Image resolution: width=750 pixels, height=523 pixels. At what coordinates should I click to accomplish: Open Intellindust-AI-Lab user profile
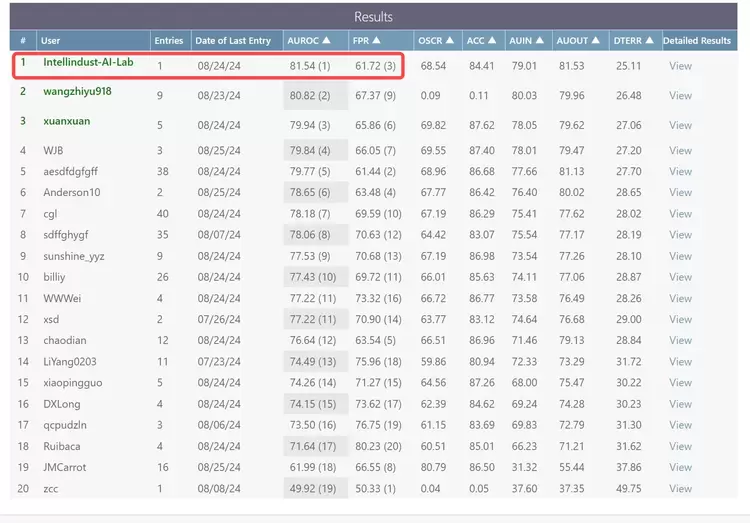[x=91, y=62]
